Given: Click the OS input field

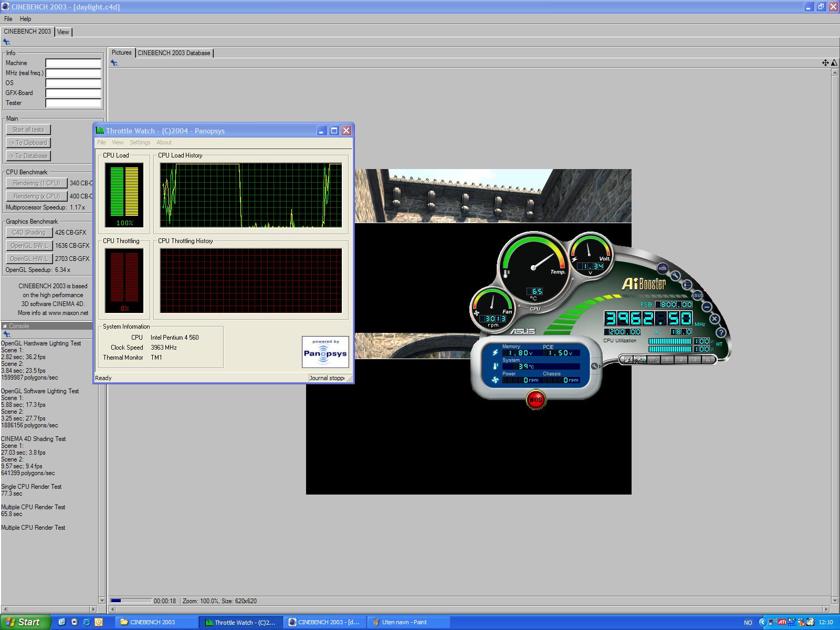Looking at the screenshot, I should [x=73, y=83].
